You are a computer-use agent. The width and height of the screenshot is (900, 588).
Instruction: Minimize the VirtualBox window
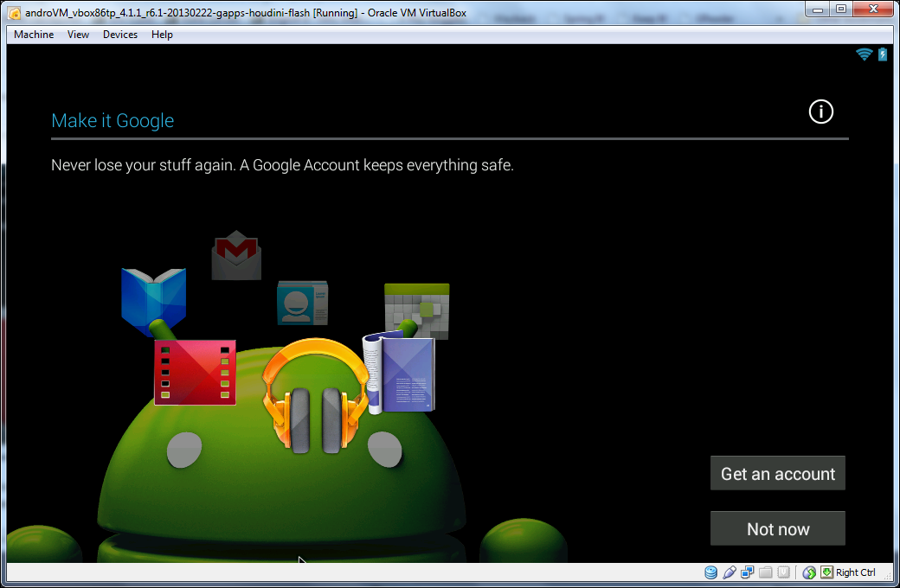(818, 9)
